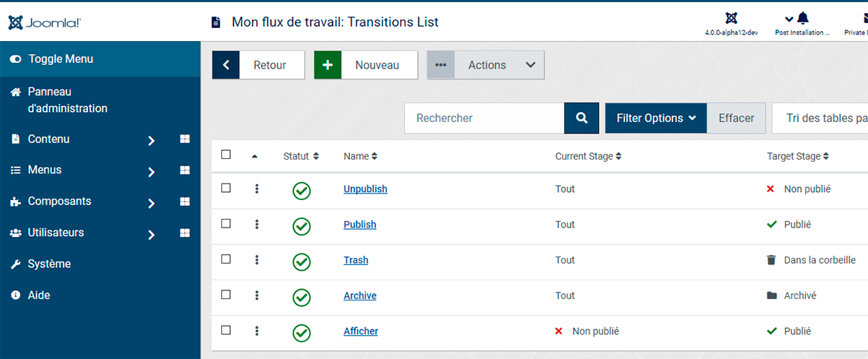Click the Unpublish row published status icon

[302, 191]
